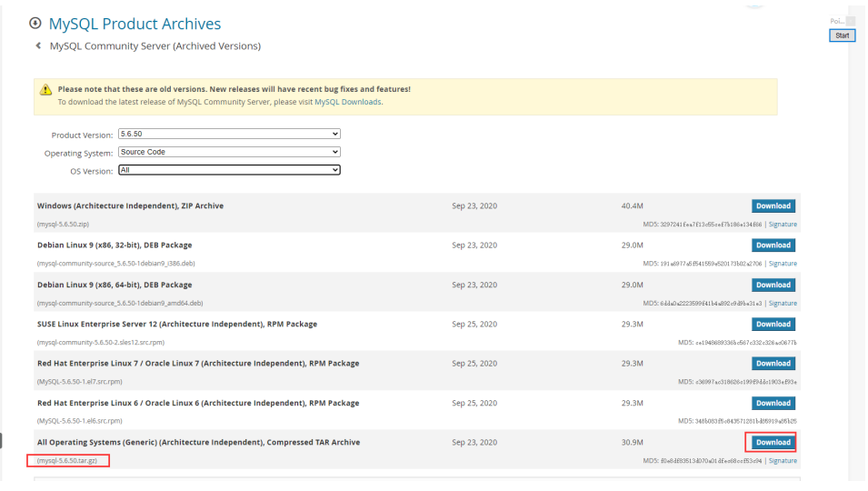Image resolution: width=868 pixels, height=491 pixels.
Task: Open Signature link for Windows ZIP Archive
Action: point(783,225)
